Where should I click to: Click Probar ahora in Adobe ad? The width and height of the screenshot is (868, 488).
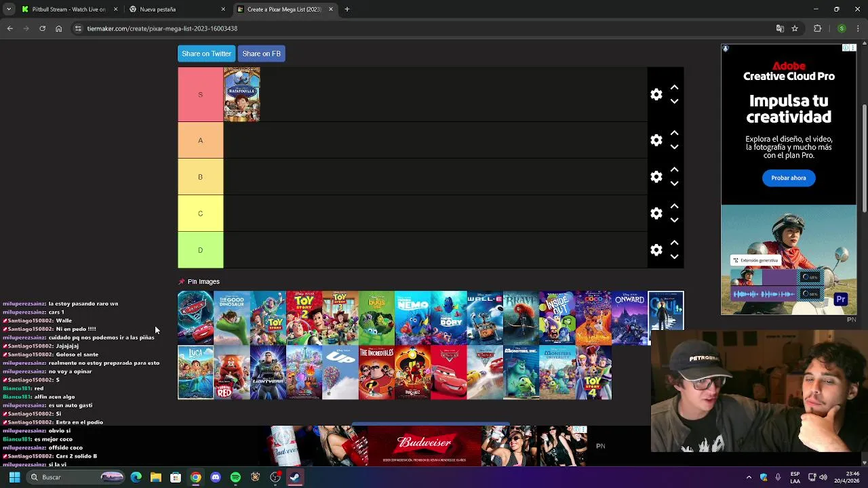pyautogui.click(x=789, y=178)
